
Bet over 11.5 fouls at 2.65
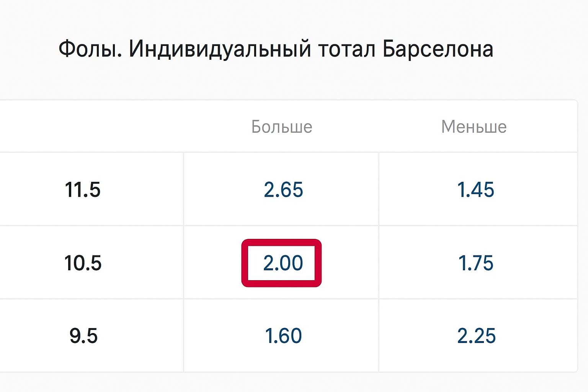click(x=283, y=190)
